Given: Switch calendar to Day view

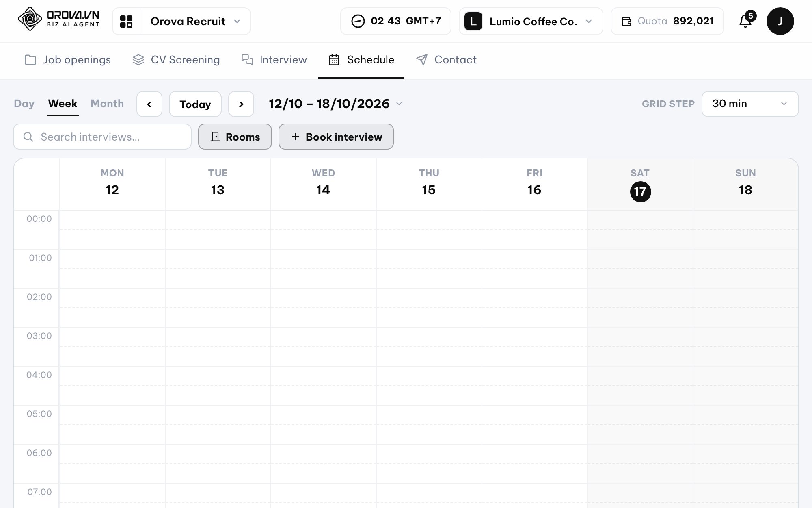Looking at the screenshot, I should pos(24,104).
